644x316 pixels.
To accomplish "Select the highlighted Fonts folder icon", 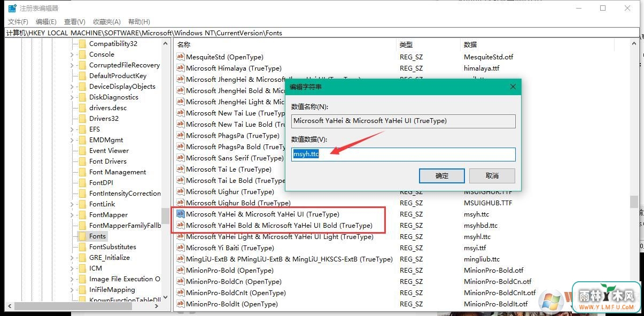I will click(x=82, y=236).
